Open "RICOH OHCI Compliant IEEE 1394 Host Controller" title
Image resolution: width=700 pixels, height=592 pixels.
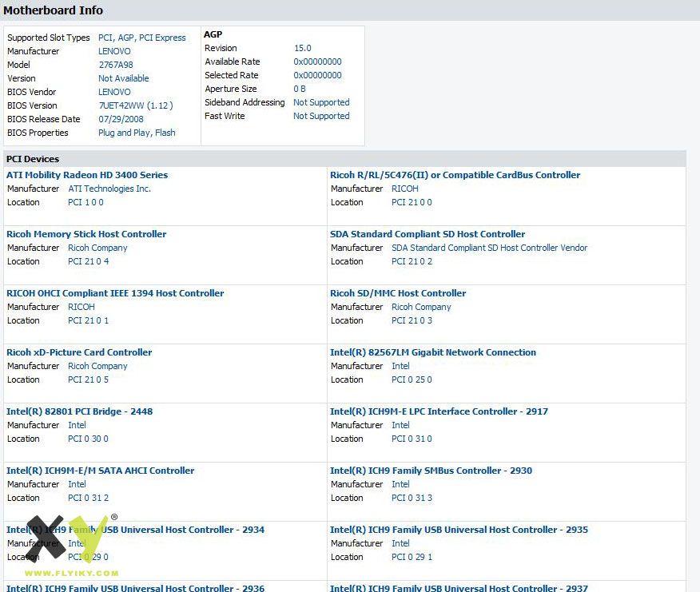tap(115, 293)
